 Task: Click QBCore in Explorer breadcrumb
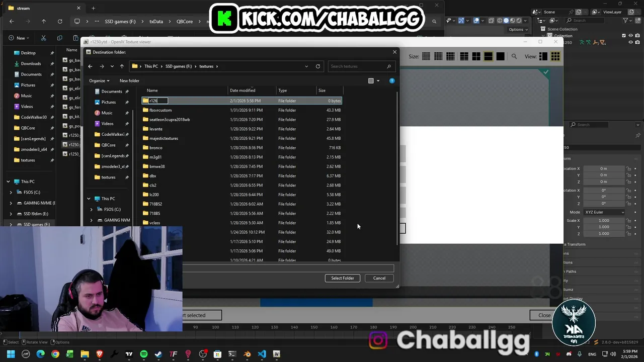[x=185, y=22]
